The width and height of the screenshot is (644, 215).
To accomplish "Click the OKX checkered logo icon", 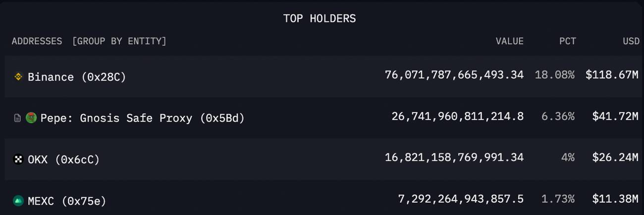I will point(18,159).
